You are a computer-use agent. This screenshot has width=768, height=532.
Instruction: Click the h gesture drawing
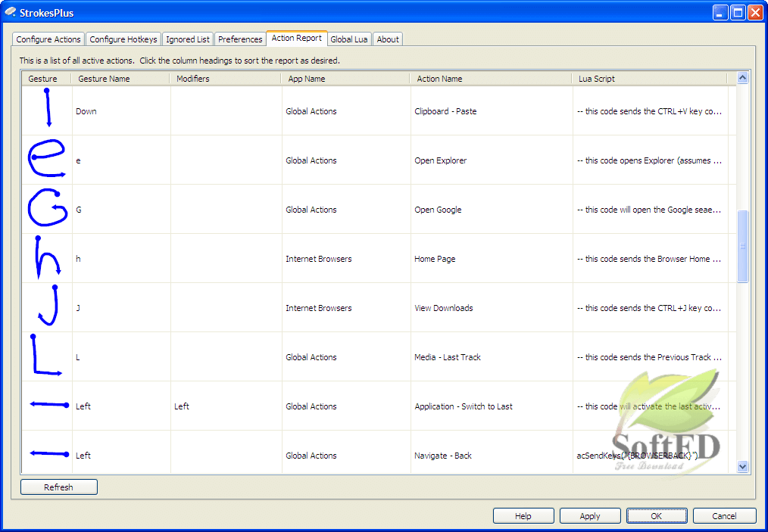tap(48, 257)
